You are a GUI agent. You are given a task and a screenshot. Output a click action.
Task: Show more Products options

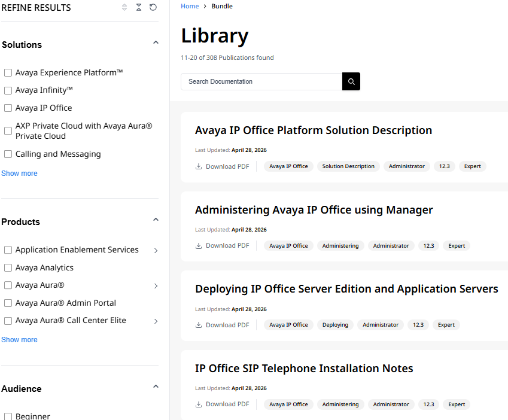[19, 340]
